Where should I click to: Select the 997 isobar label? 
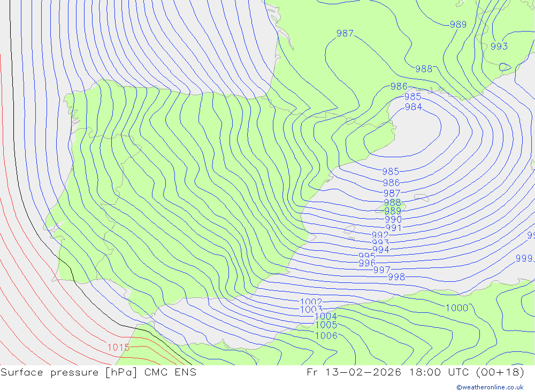coord(382,270)
